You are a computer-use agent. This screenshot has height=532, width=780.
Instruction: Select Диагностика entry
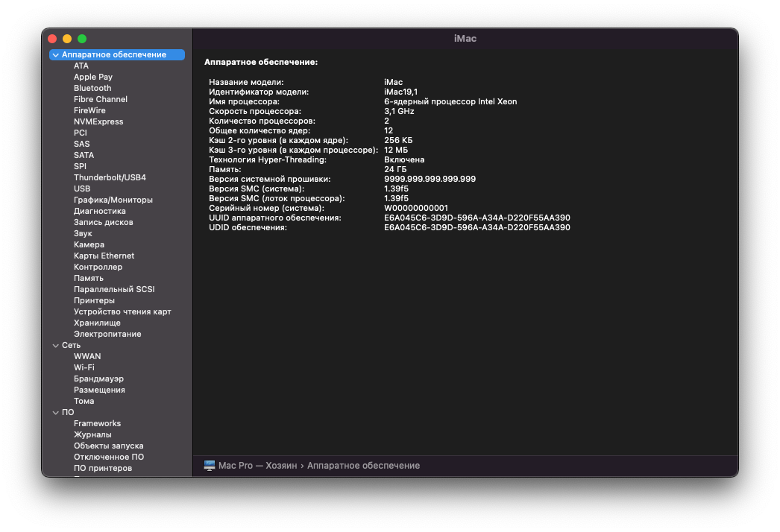coord(99,212)
